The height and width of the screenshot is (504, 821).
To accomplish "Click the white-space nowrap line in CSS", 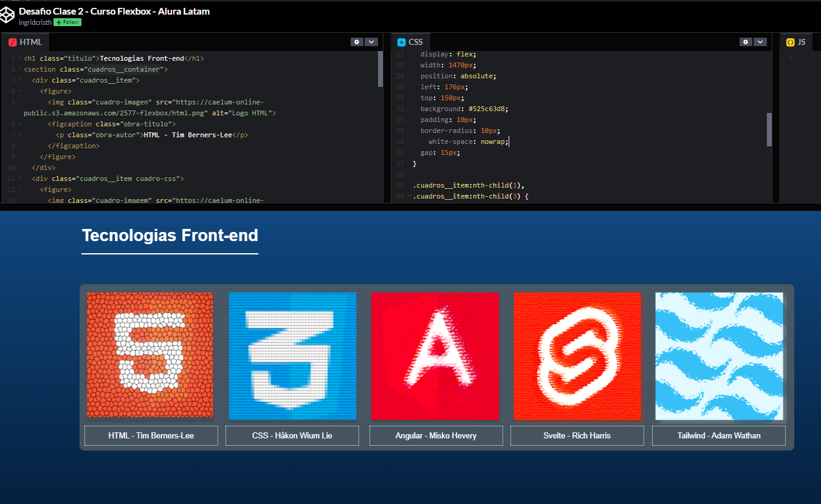I will coord(469,141).
